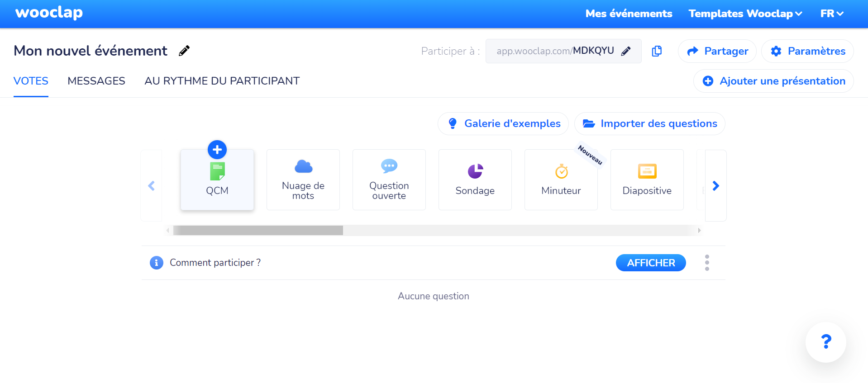The image size is (868, 383).
Task: Click the Partager button
Action: (x=717, y=51)
